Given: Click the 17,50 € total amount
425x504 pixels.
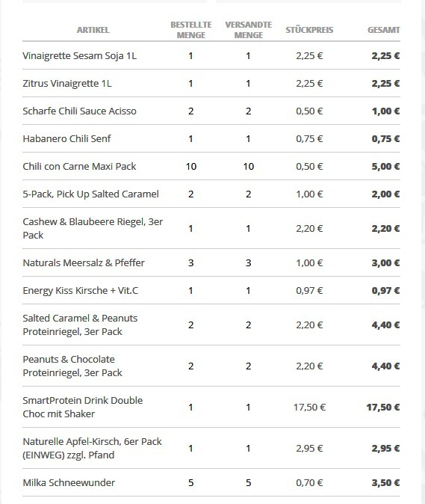Looking at the screenshot, I should click(383, 408).
